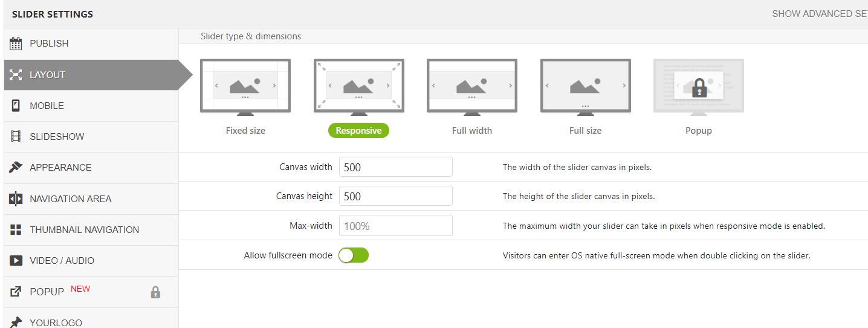The height and width of the screenshot is (328, 868).
Task: Click the Max-width text box
Action: point(395,226)
